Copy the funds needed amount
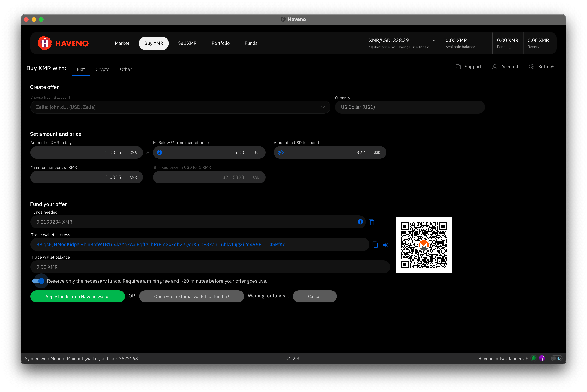Screen dimensions: 587x392 pyautogui.click(x=372, y=222)
